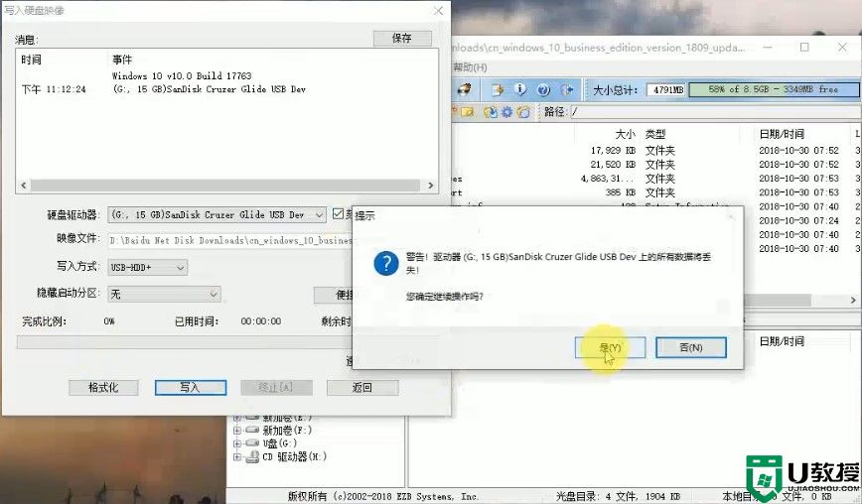Expand the 新加卷(F:) tree node

[237, 430]
